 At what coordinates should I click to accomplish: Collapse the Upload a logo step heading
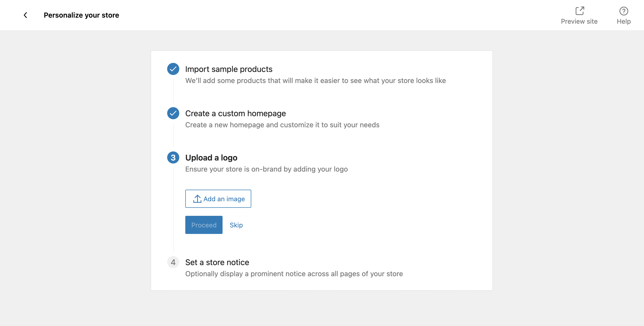211,158
